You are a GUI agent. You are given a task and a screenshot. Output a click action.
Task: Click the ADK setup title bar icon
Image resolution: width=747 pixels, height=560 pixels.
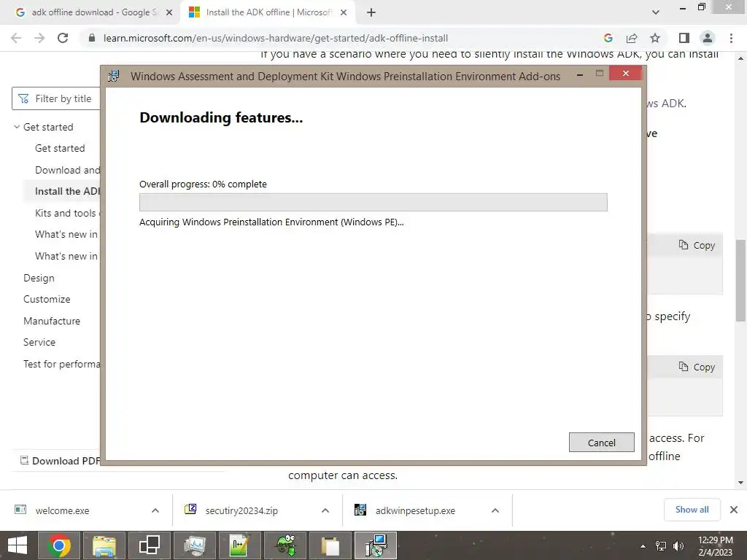[x=114, y=76]
